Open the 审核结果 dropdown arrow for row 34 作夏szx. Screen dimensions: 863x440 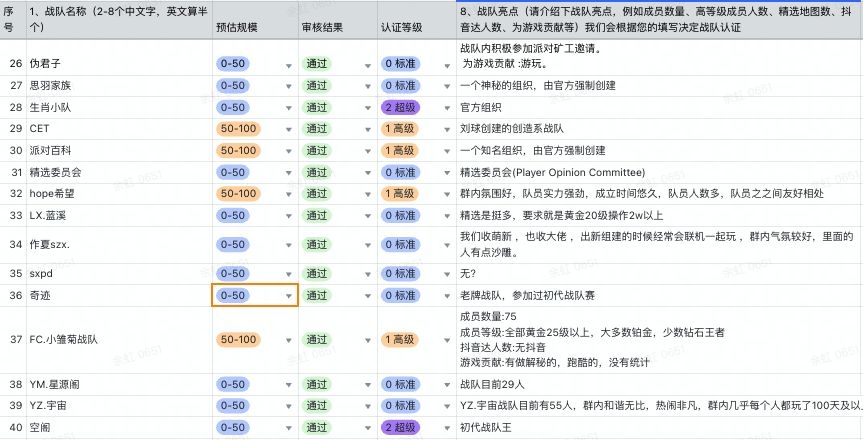point(368,246)
